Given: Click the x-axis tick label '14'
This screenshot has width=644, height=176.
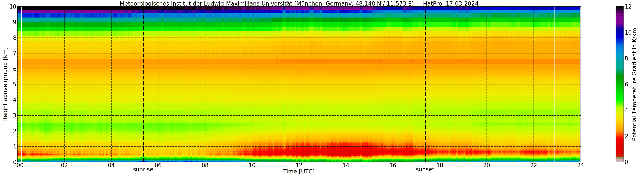Looking at the screenshot, I should point(346,165).
